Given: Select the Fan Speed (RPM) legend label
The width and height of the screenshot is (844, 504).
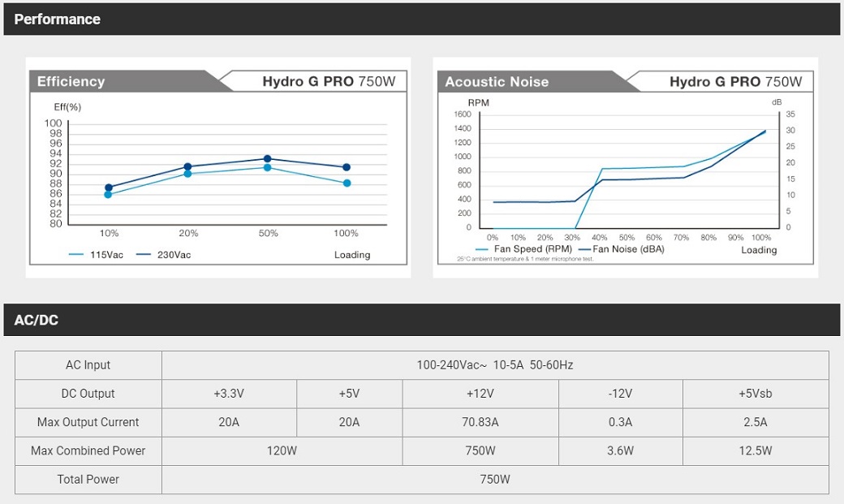Looking at the screenshot, I should point(533,249).
